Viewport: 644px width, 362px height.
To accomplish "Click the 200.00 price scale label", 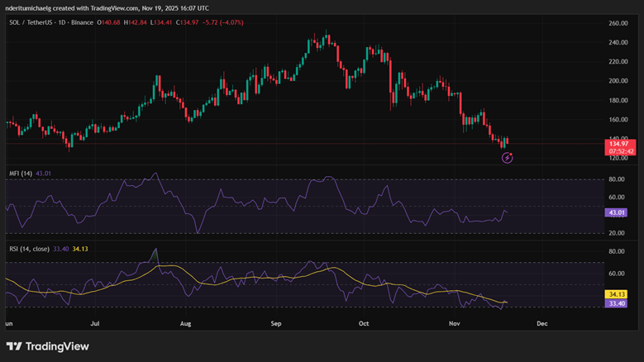I will 619,81.
